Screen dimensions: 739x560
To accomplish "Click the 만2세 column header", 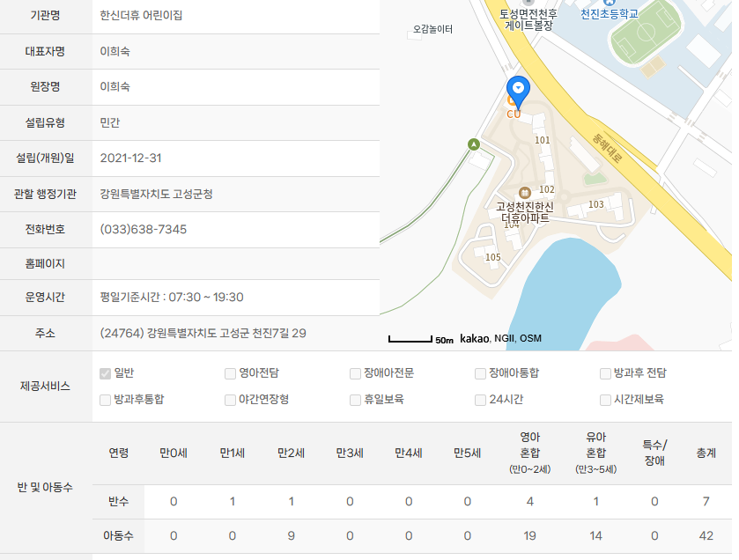I will coord(291,453).
